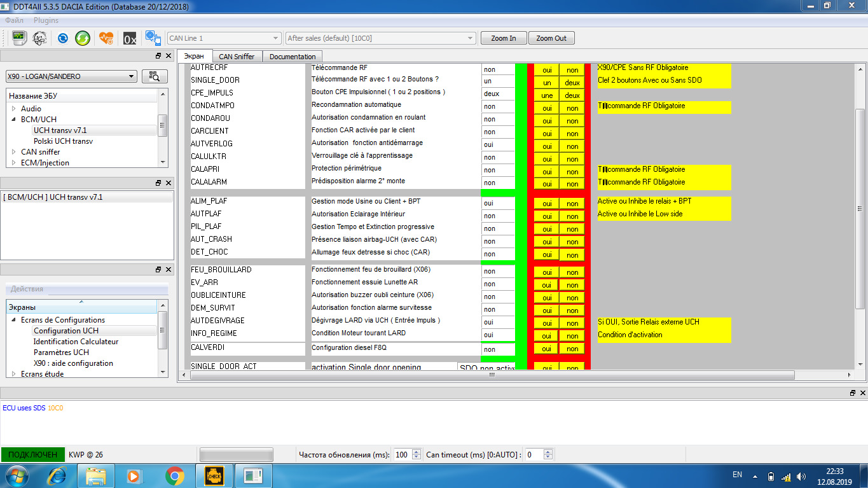Screen dimensions: 868x488
Task: Set FEU_BROUILLARD to oui
Action: (546, 272)
